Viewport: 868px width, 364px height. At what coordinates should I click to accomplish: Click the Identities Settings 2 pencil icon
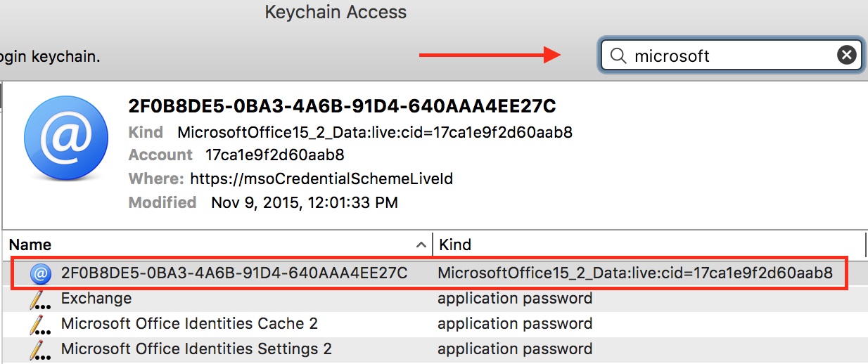coord(40,349)
